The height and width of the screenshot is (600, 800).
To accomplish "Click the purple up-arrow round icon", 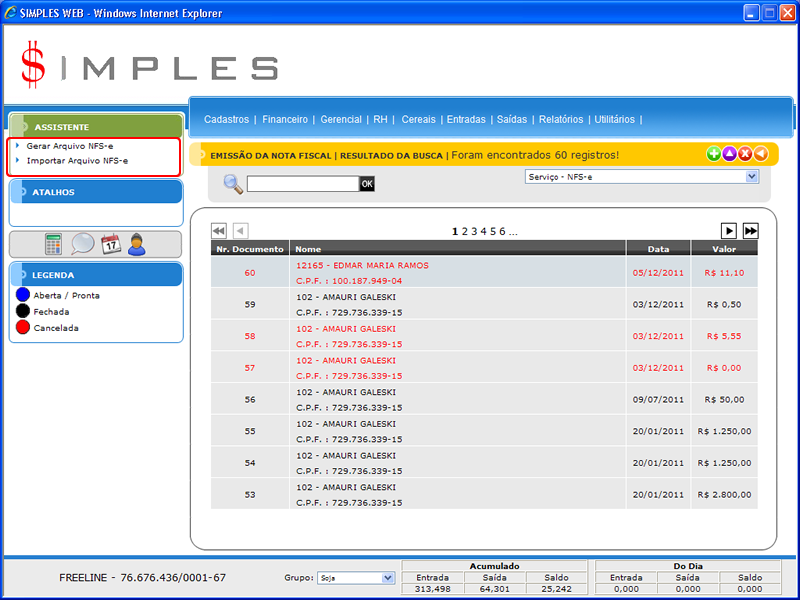I will pos(729,154).
